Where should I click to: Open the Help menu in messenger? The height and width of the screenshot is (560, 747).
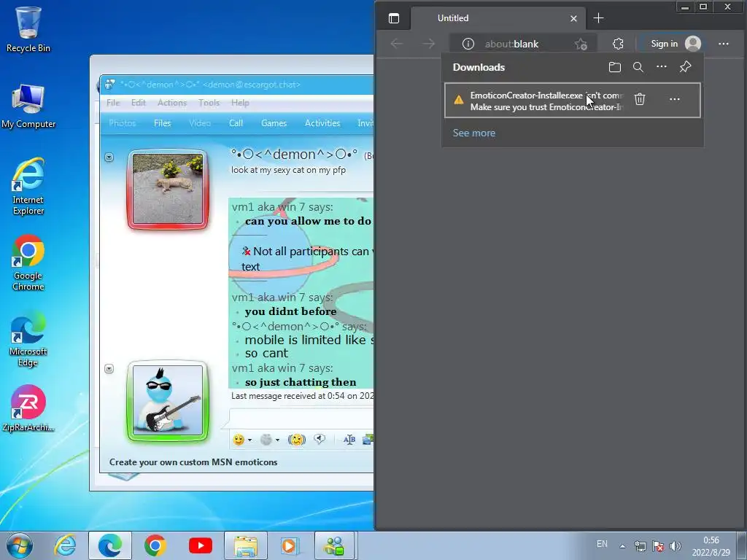point(240,103)
